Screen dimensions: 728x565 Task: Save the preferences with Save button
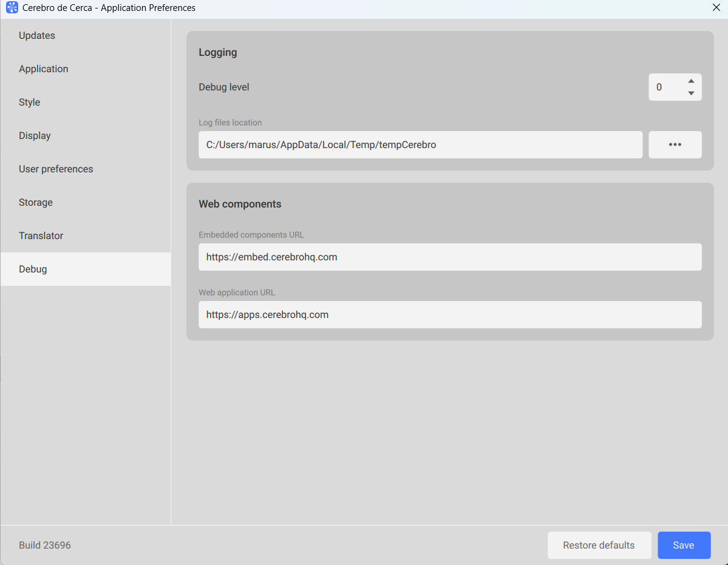click(684, 545)
